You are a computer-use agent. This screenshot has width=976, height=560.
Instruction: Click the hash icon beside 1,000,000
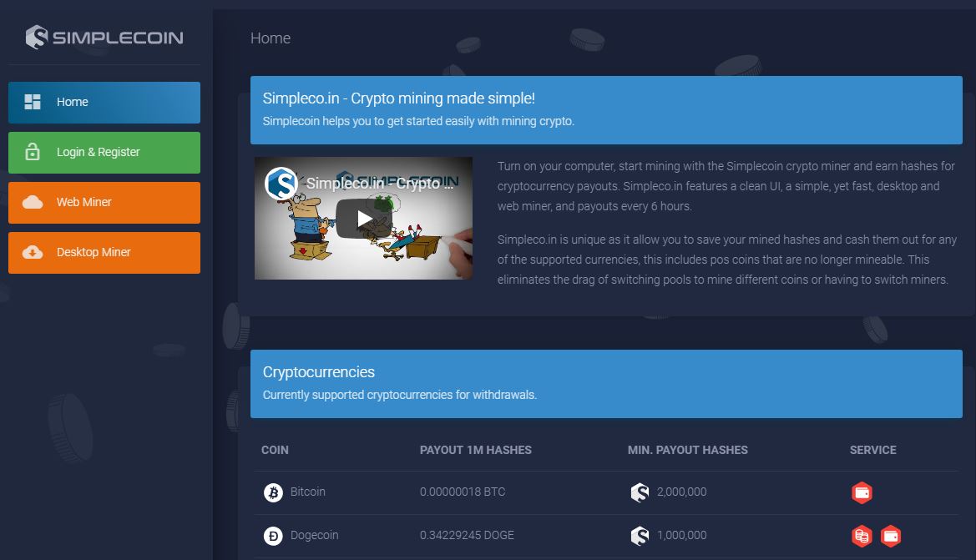640,536
